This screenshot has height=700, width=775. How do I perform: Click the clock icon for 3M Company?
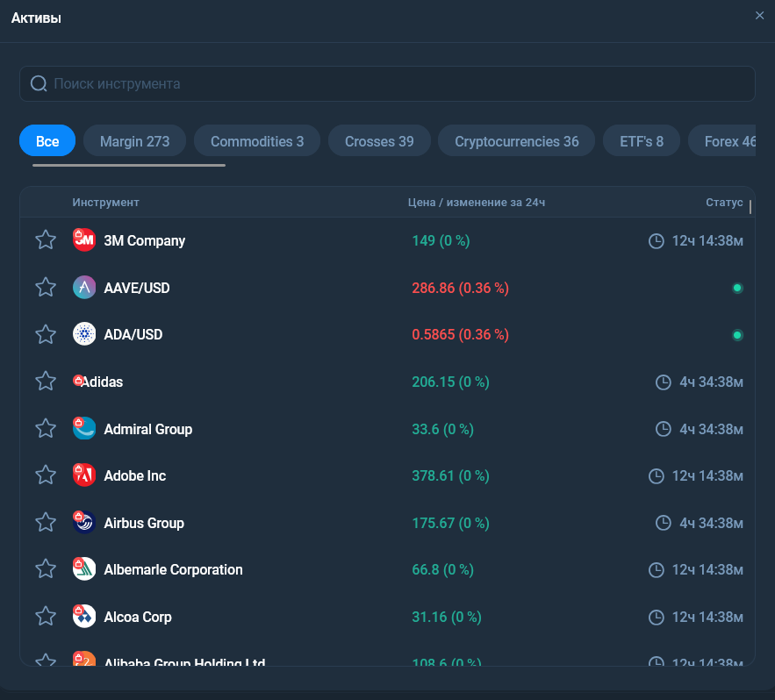point(657,241)
